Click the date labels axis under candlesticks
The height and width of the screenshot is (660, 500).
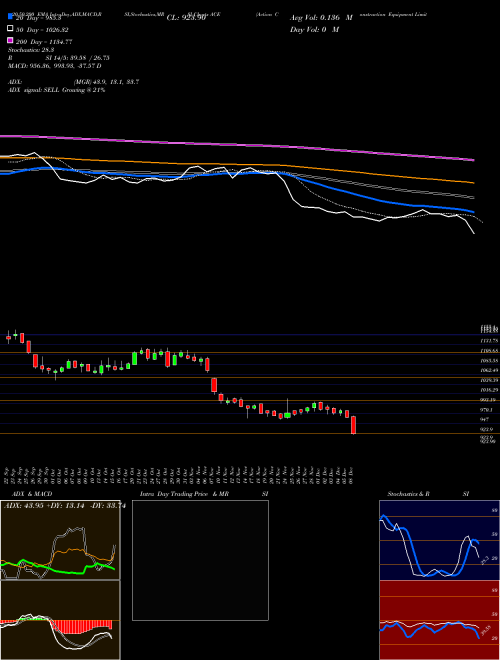coord(180,476)
